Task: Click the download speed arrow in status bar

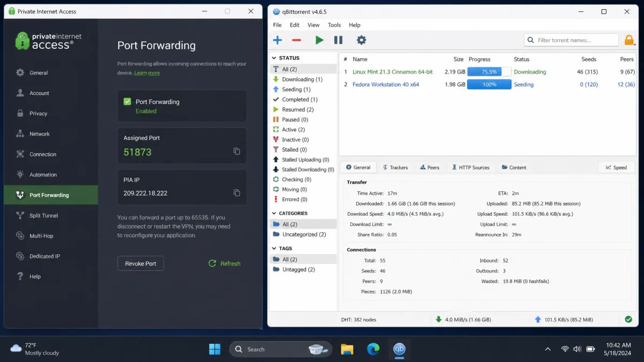Action: coord(438,320)
